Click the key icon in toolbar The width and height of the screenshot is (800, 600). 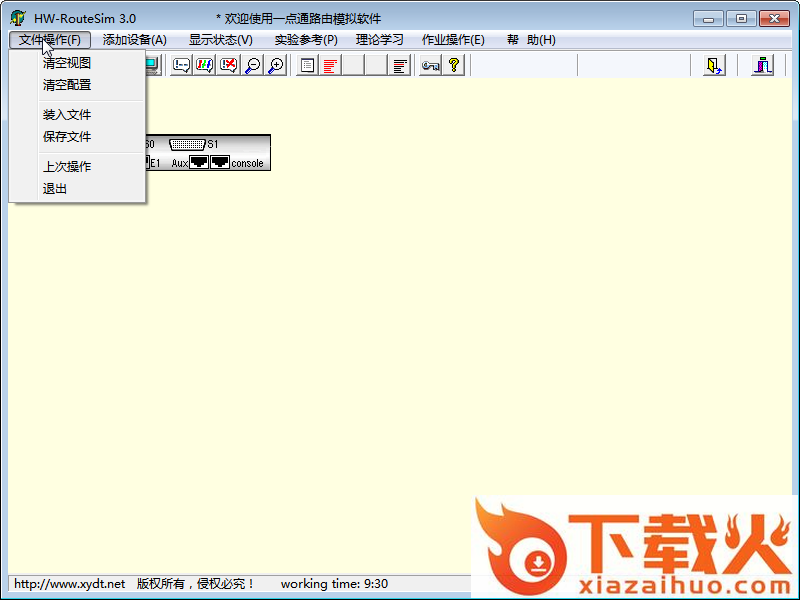[431, 65]
